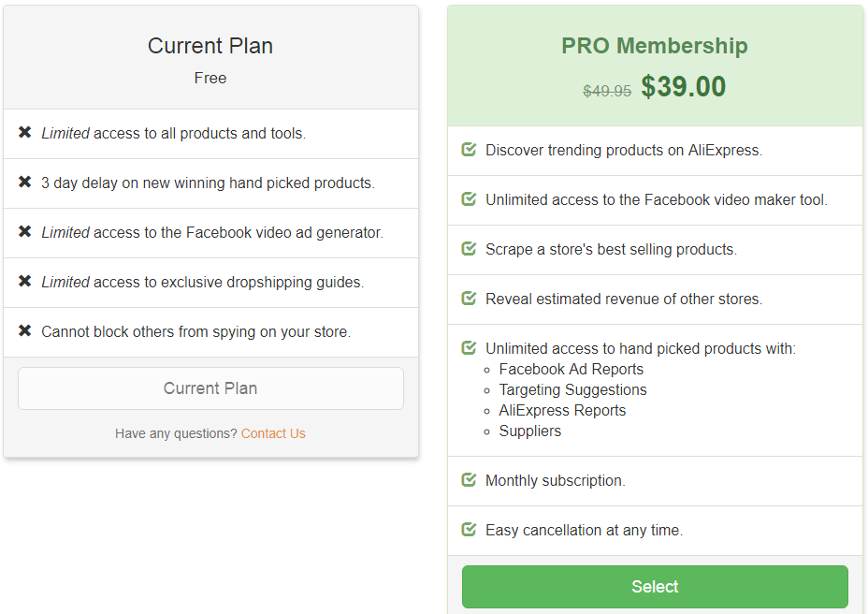Click the X icon beside Facebook video ad generator
The height and width of the screenshot is (614, 868).
coord(25,232)
